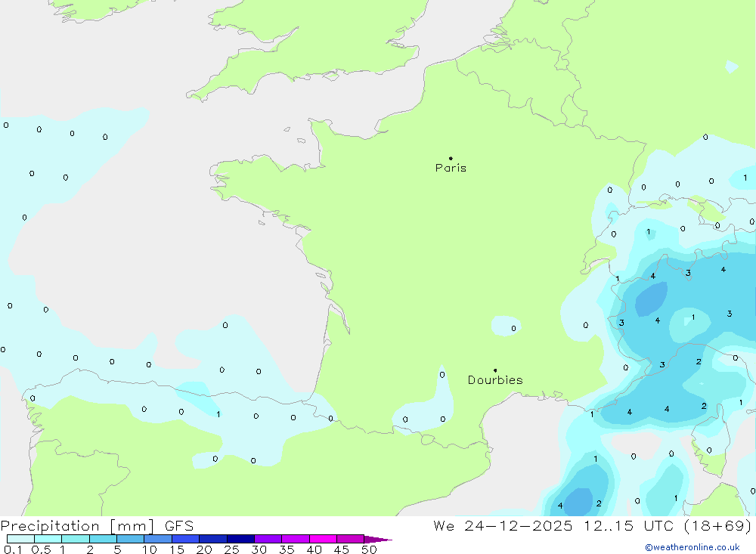The width and height of the screenshot is (756, 554).
Task: Select the black dot marking Paris
Action: [x=451, y=158]
